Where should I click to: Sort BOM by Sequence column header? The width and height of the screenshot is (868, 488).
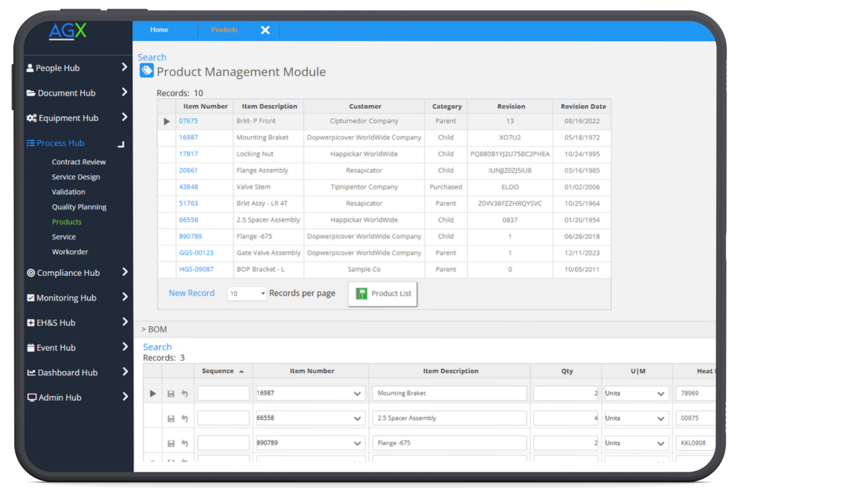point(223,371)
